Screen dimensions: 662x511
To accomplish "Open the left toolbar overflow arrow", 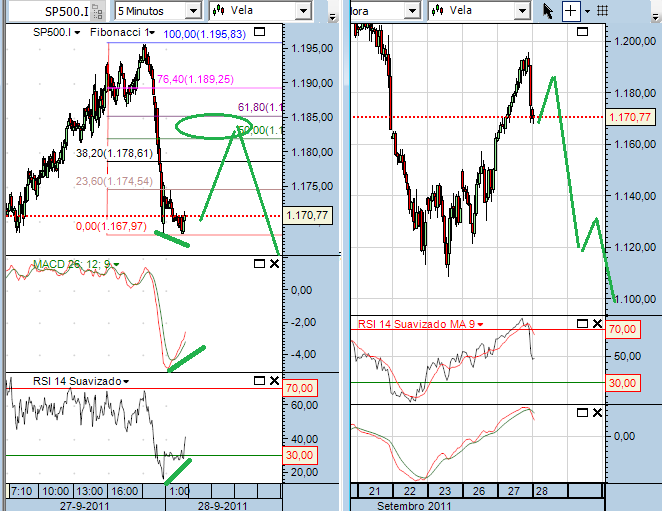I will pyautogui.click(x=333, y=17).
